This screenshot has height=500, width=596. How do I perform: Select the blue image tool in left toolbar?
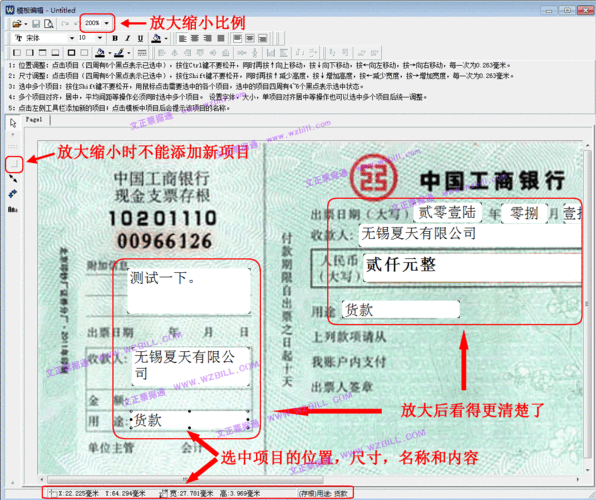(13, 194)
